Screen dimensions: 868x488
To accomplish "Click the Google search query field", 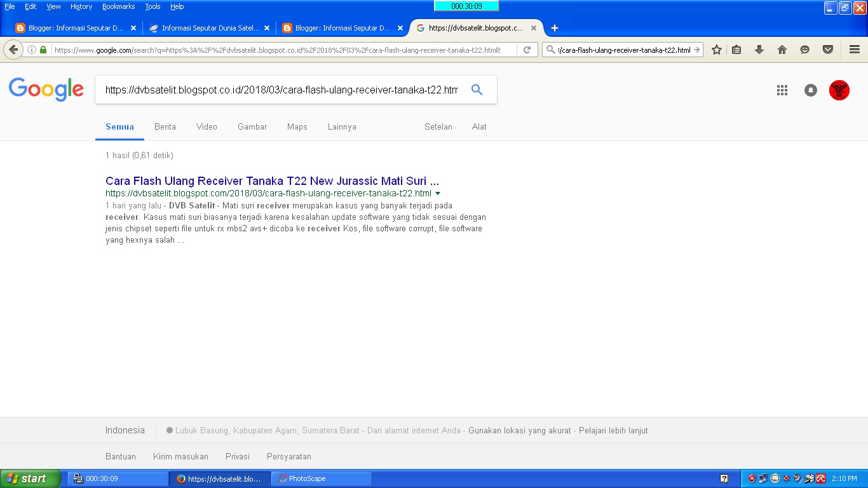I will (x=281, y=90).
